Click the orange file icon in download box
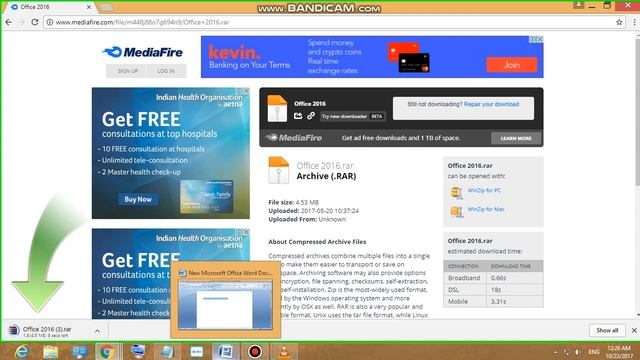 tap(277, 108)
